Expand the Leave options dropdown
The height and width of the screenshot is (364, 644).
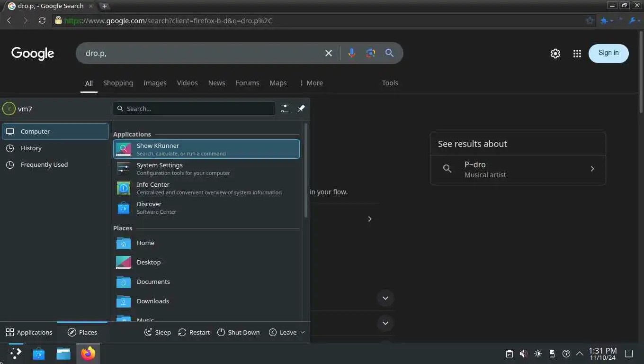pos(286,332)
